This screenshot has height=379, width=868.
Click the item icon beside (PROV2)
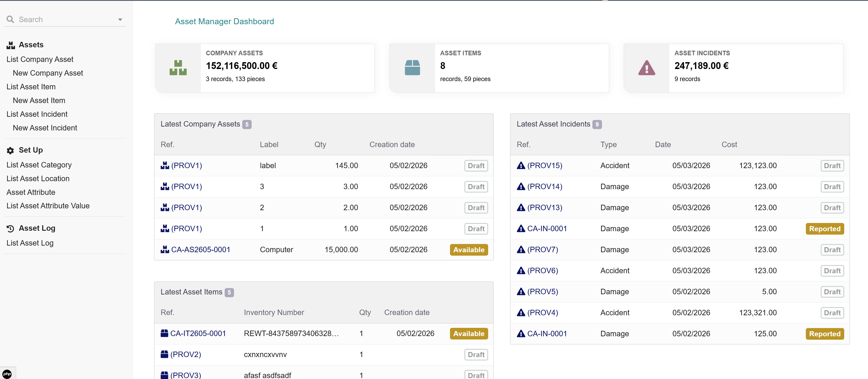click(x=164, y=354)
